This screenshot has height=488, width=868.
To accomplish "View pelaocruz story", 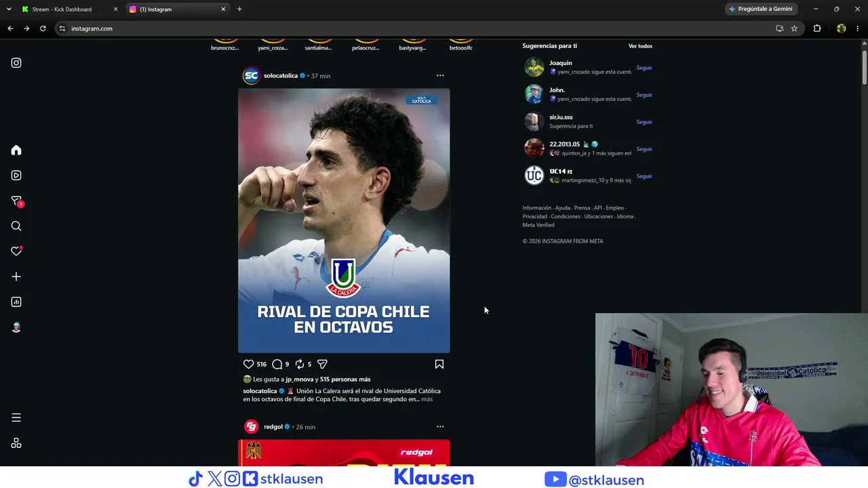I will pyautogui.click(x=366, y=45).
